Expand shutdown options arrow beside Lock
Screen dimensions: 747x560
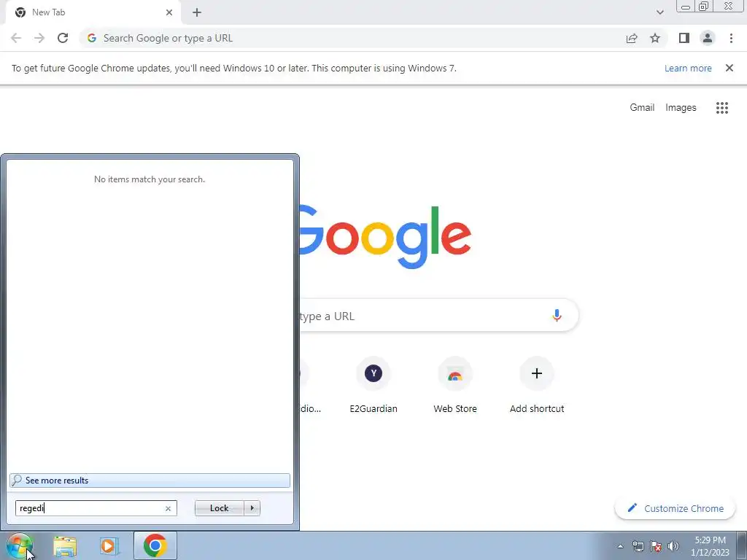(x=252, y=508)
